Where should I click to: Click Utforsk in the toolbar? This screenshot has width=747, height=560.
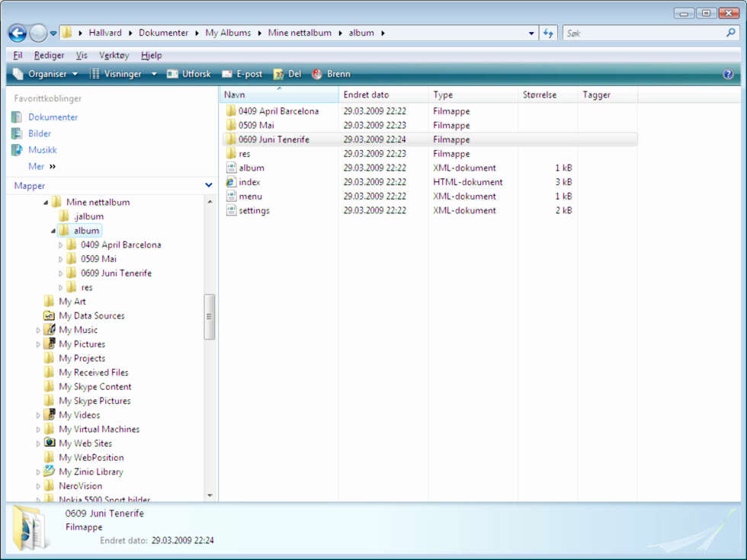pyautogui.click(x=189, y=74)
